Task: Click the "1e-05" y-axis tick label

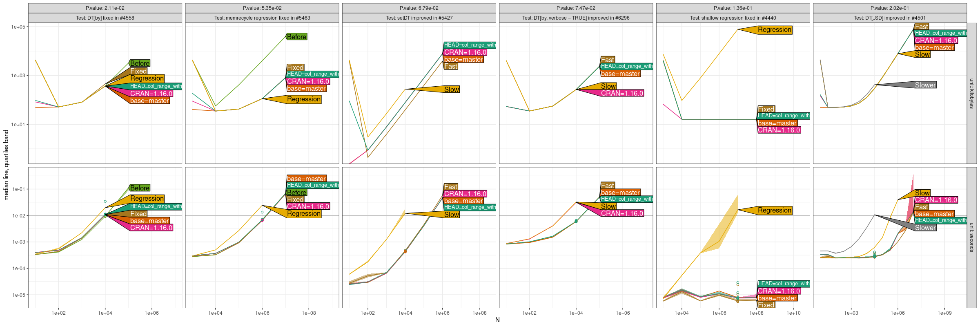Action: pyautogui.click(x=18, y=295)
